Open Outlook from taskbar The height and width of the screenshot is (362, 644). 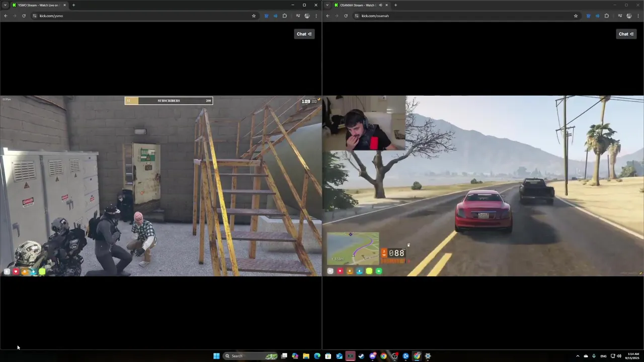coord(339,356)
